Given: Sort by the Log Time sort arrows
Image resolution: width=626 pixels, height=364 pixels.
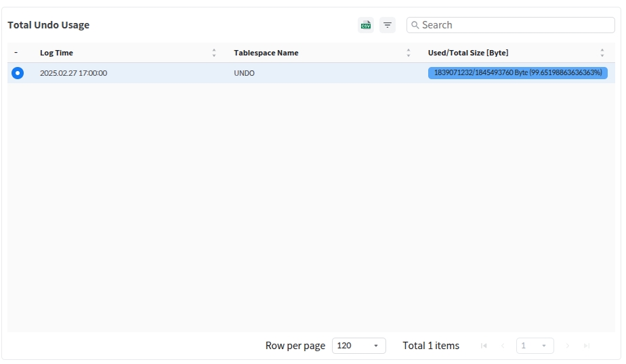Looking at the screenshot, I should (214, 53).
